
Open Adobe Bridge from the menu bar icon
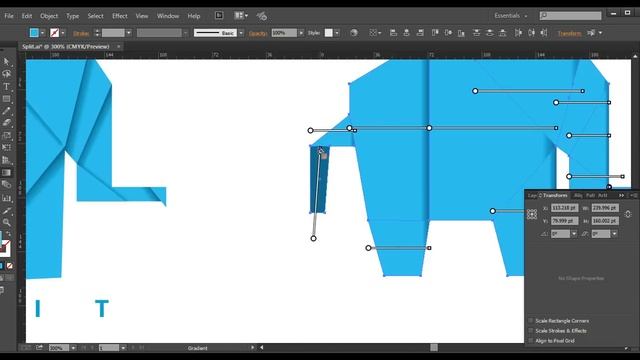pyautogui.click(x=219, y=16)
